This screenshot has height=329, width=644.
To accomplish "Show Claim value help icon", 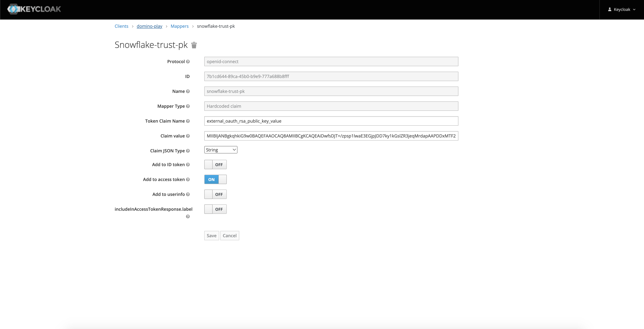I will coord(188,136).
